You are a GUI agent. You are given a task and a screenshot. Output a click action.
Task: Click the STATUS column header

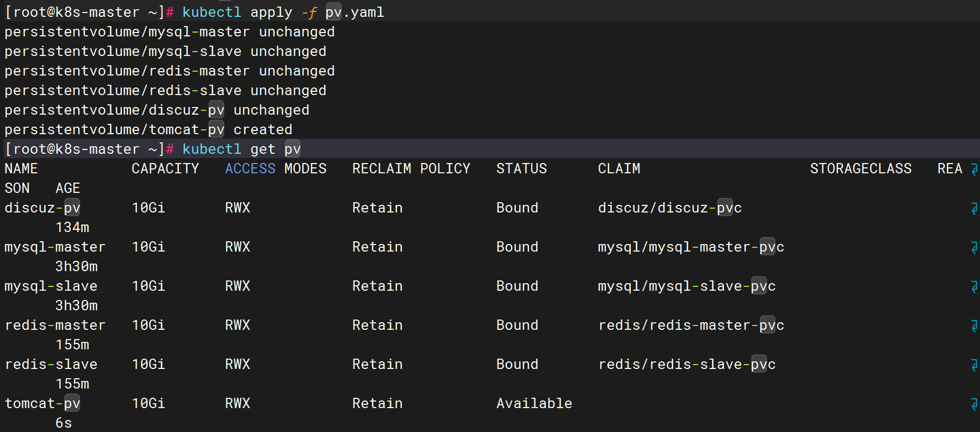(x=522, y=168)
